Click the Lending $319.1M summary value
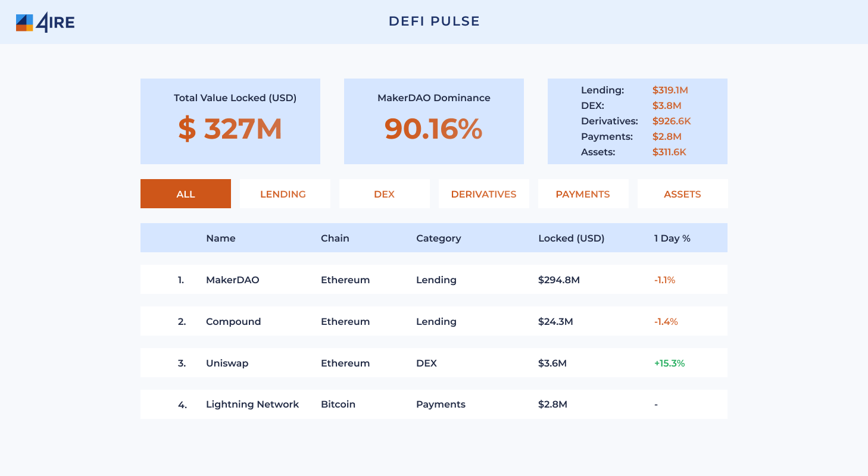Viewport: 868px width, 476px height. coord(670,90)
